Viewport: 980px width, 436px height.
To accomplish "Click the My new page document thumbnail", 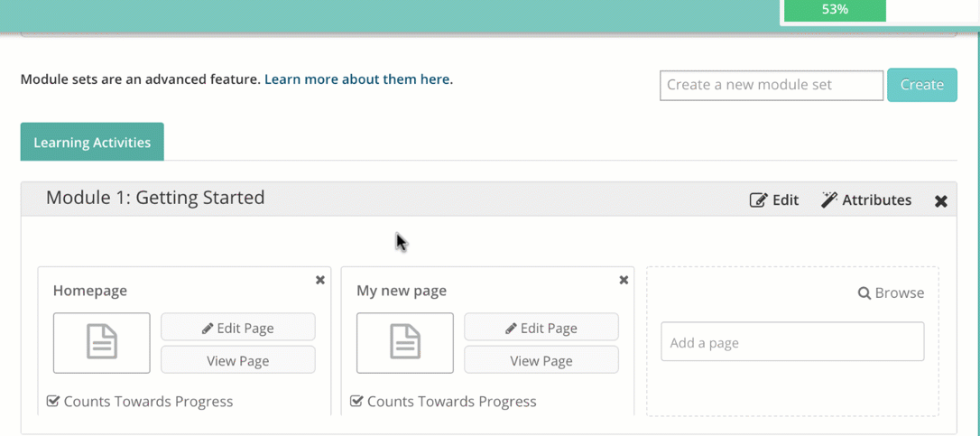I will pyautogui.click(x=405, y=343).
